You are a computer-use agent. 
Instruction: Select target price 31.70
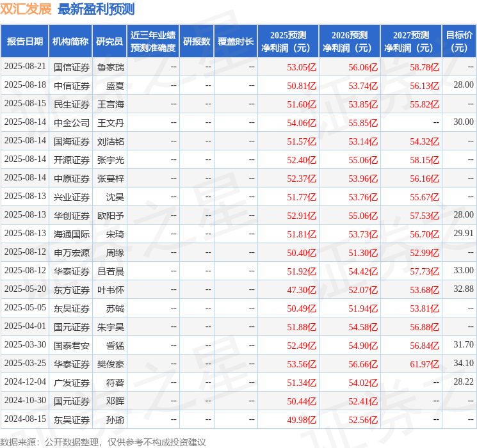464,344
